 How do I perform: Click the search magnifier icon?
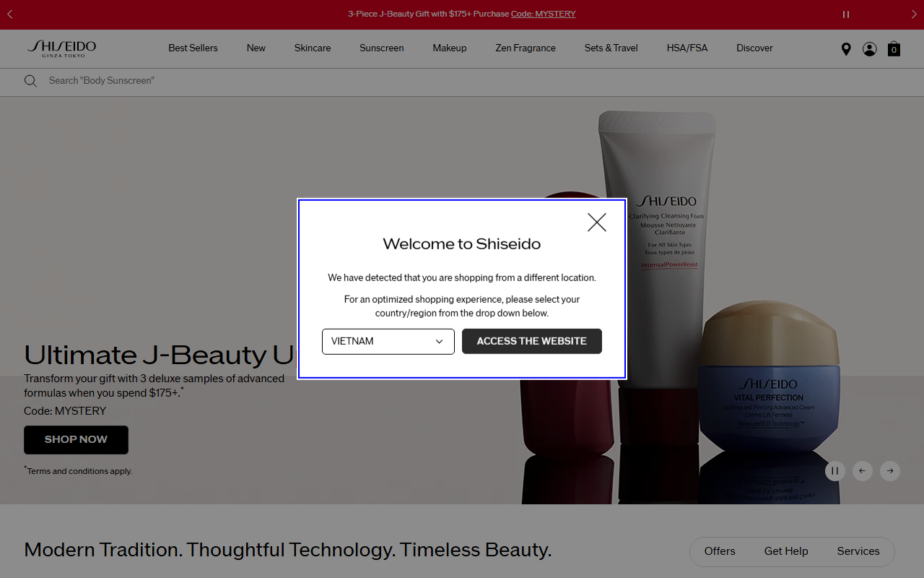coord(30,81)
